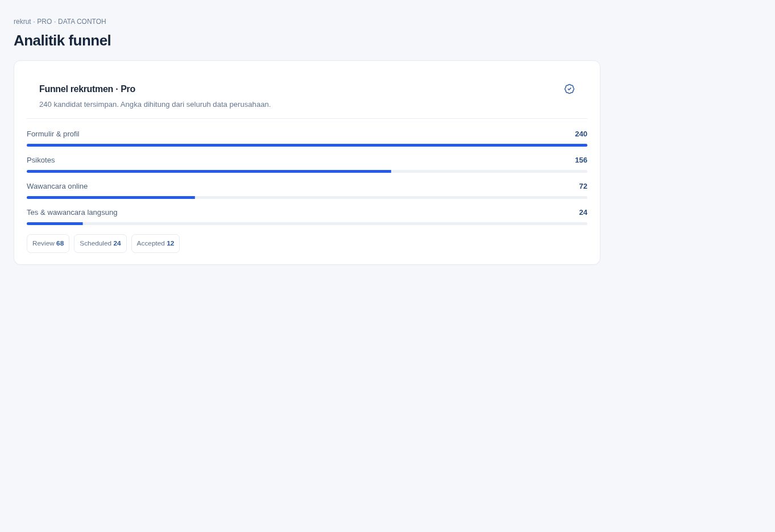
Task: Click the 'Analitik funnel' page heading
Action: [62, 40]
